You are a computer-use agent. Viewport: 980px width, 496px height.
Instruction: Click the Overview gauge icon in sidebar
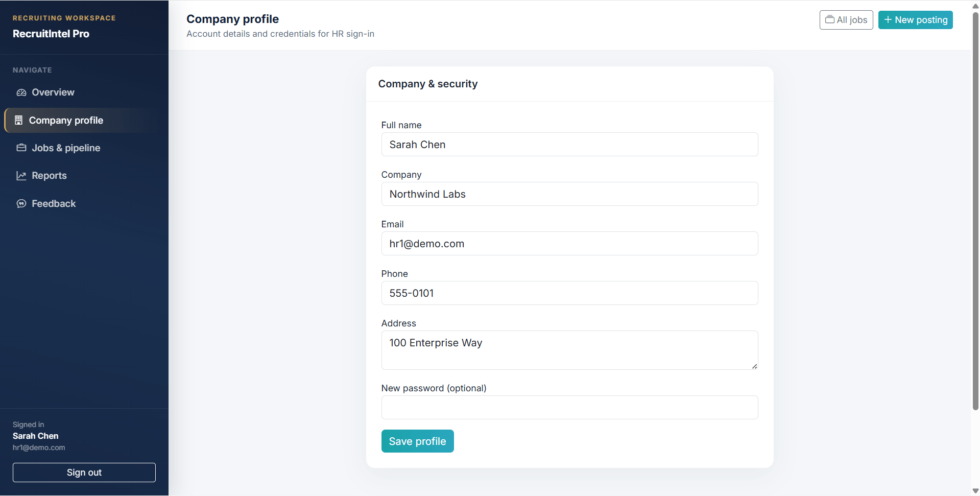coord(21,92)
